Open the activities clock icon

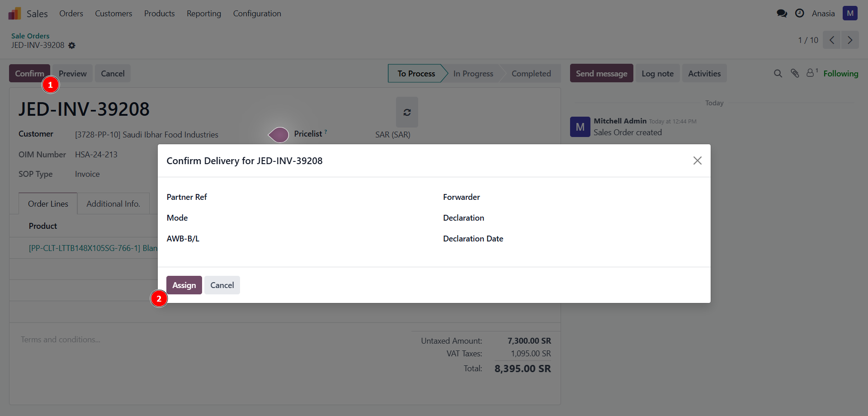[800, 14]
